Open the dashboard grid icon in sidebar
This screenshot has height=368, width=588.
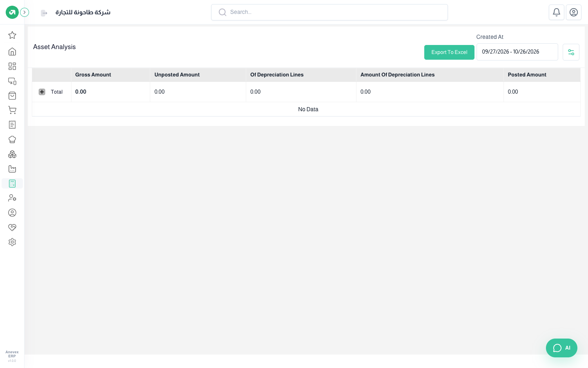(x=12, y=66)
